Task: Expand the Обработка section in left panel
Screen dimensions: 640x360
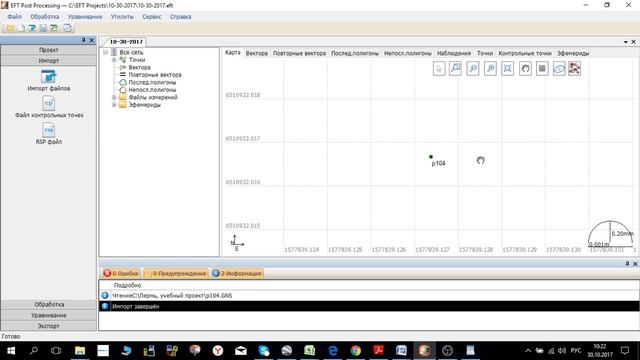Action: pyautogui.click(x=49, y=304)
